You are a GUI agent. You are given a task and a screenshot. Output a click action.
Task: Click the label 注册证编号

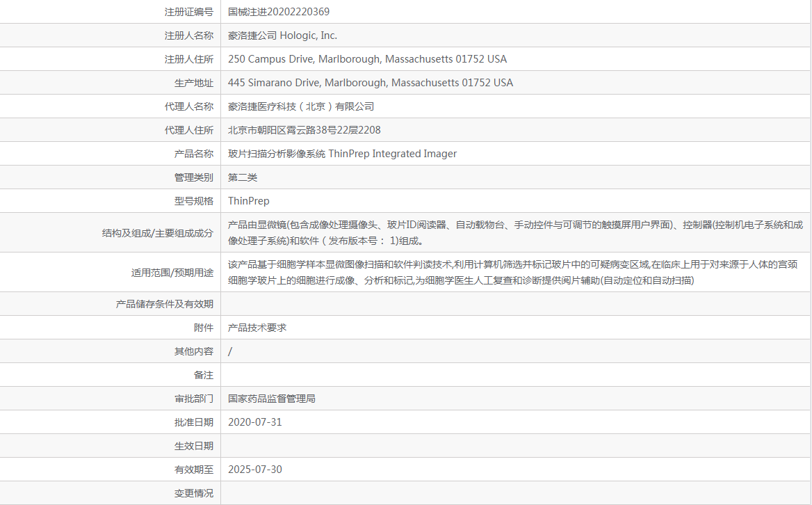pyautogui.click(x=189, y=12)
